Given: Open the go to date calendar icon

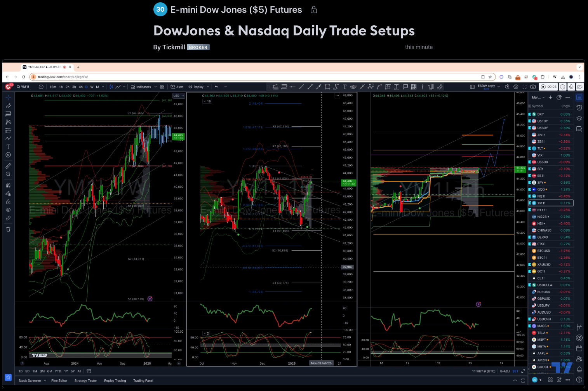Looking at the screenshot, I should [x=89, y=371].
